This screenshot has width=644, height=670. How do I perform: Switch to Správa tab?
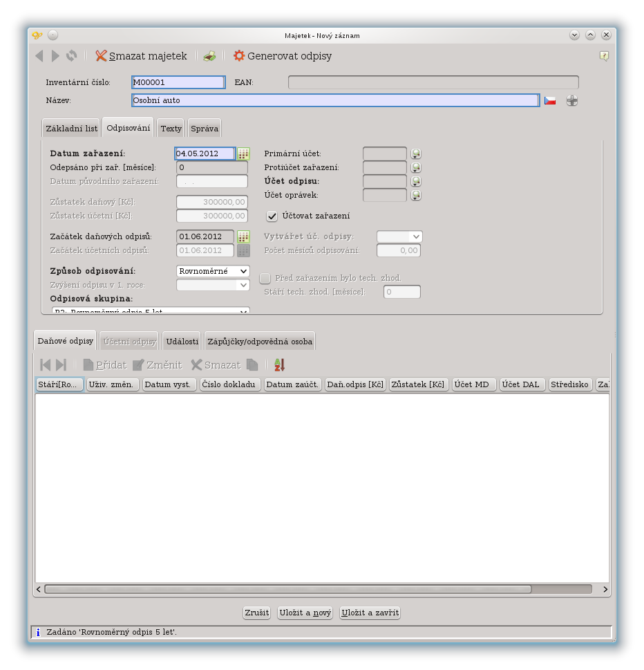point(205,128)
